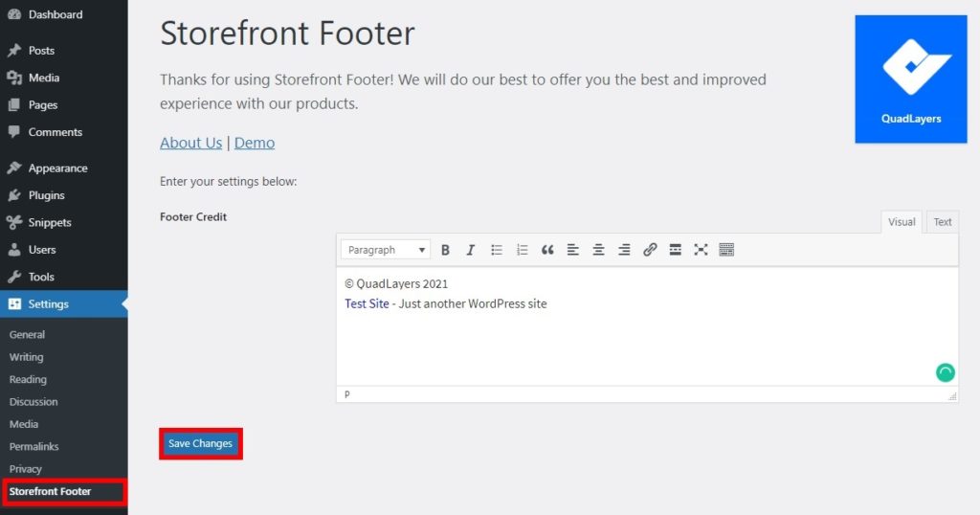Click the Appearance paintbrush icon
The height and width of the screenshot is (515, 980).
(x=13, y=168)
